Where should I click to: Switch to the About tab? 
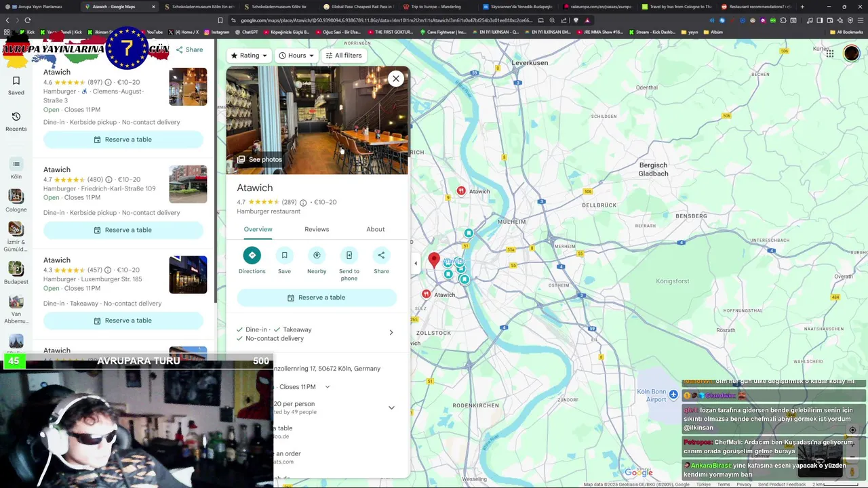point(376,229)
